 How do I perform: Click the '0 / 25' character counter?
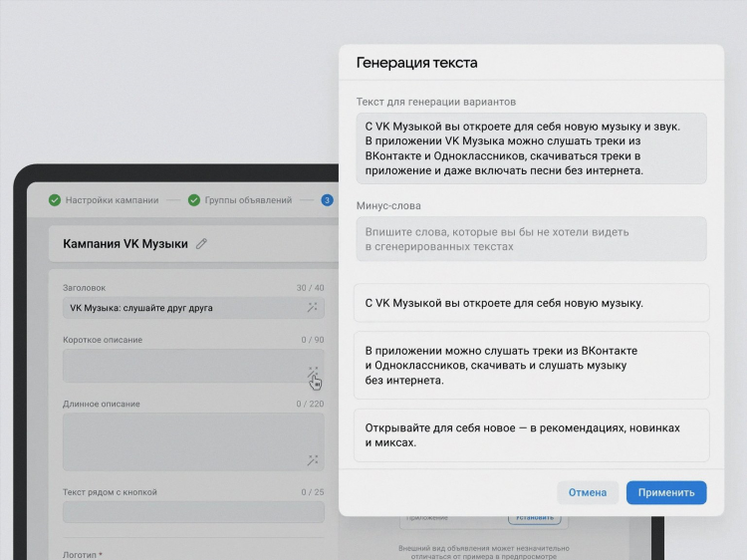pos(313,492)
